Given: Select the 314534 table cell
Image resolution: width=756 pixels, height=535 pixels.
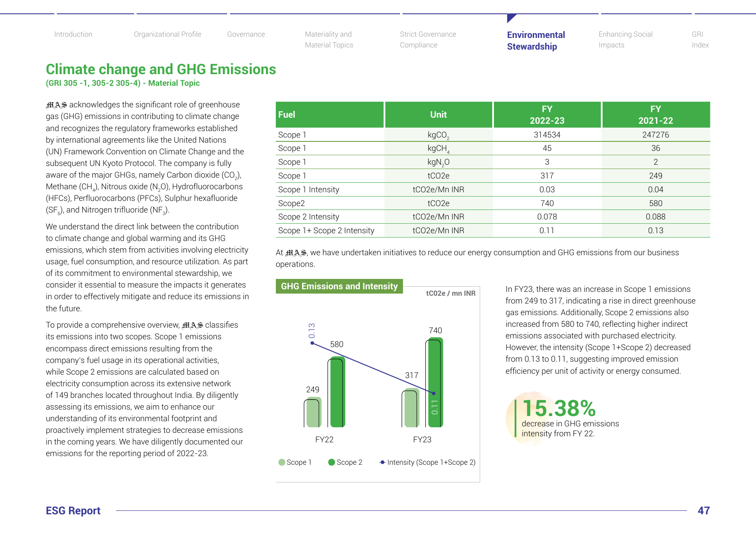Looking at the screenshot, I should [x=547, y=135].
